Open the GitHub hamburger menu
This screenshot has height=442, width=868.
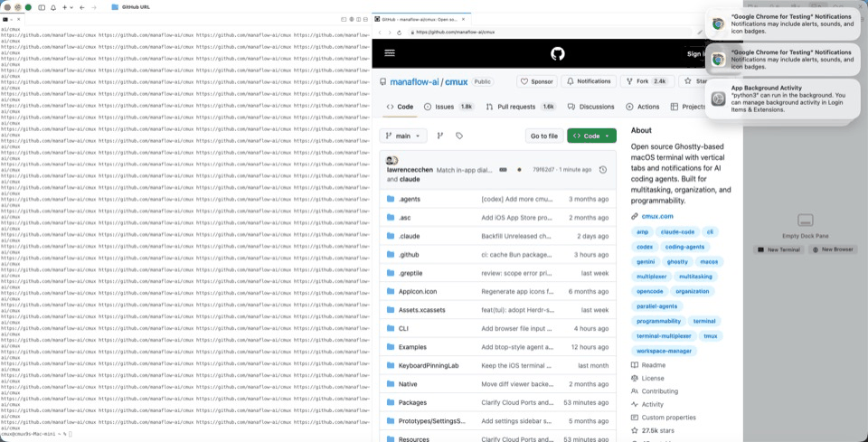[x=390, y=53]
